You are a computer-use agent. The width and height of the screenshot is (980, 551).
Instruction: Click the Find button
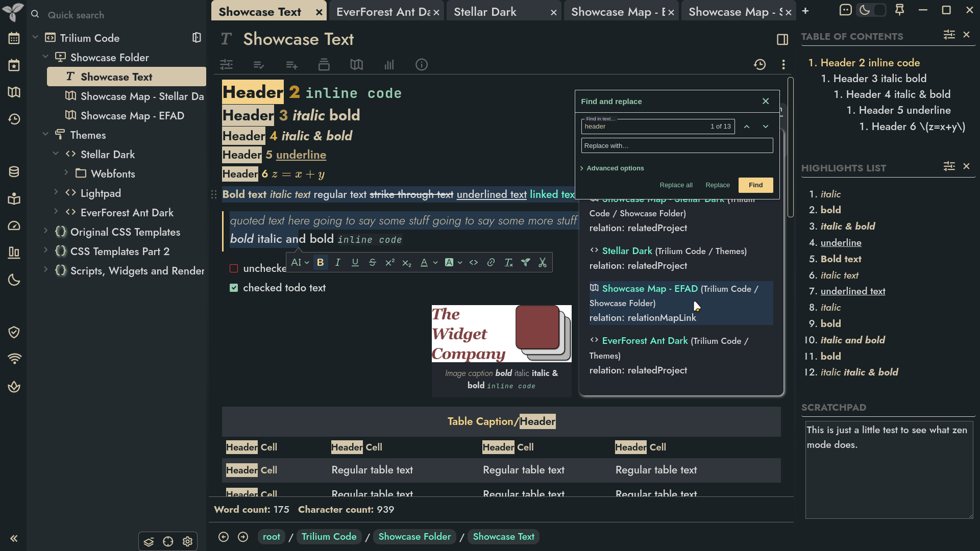755,185
